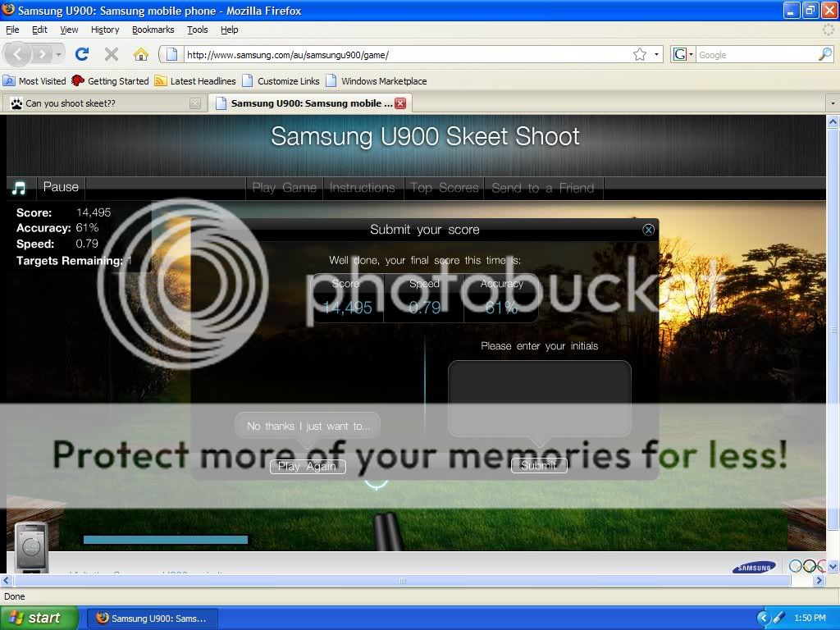Click the Samsung phone thumbnail image
840x630 pixels.
click(32, 546)
